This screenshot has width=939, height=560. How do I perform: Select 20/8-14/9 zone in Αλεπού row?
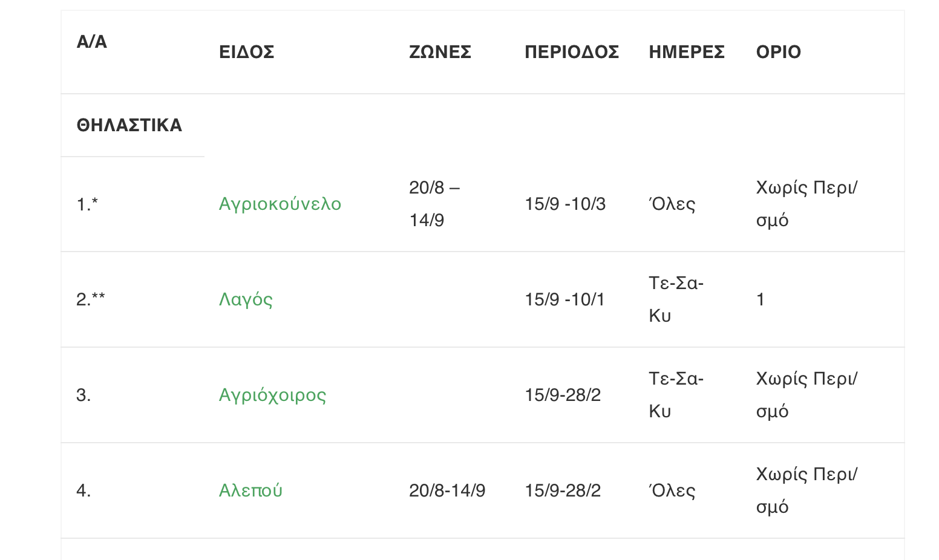tap(447, 490)
